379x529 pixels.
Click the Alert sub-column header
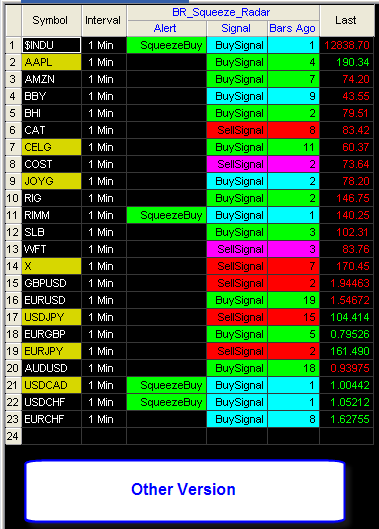tap(166, 28)
